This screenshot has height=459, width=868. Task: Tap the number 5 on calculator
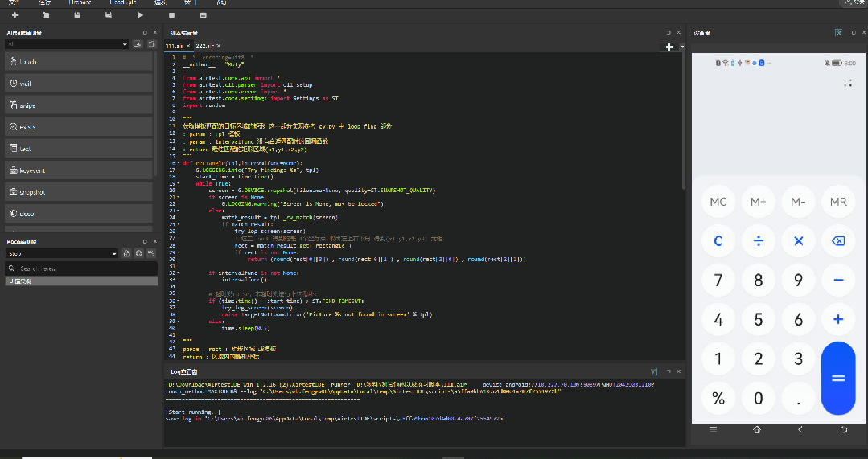pyautogui.click(x=758, y=319)
